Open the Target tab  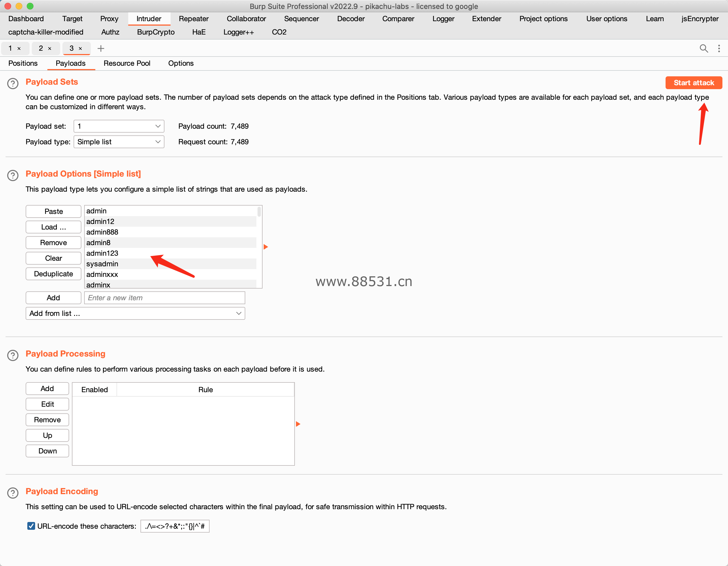click(72, 19)
